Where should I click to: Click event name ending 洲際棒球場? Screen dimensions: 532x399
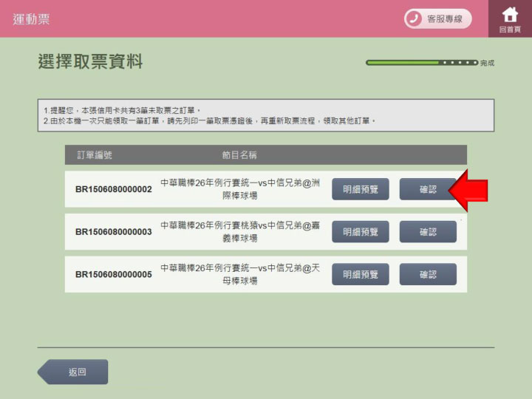240,189
